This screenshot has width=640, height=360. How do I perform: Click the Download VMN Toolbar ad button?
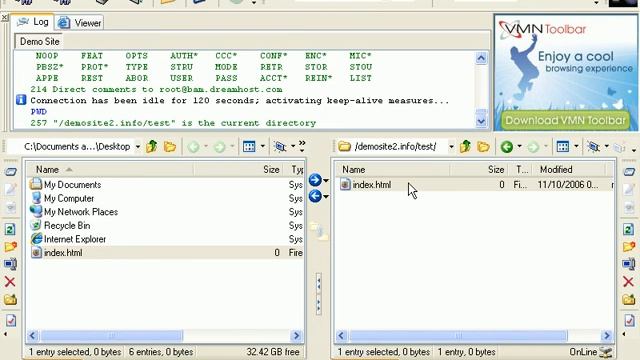[565, 121]
